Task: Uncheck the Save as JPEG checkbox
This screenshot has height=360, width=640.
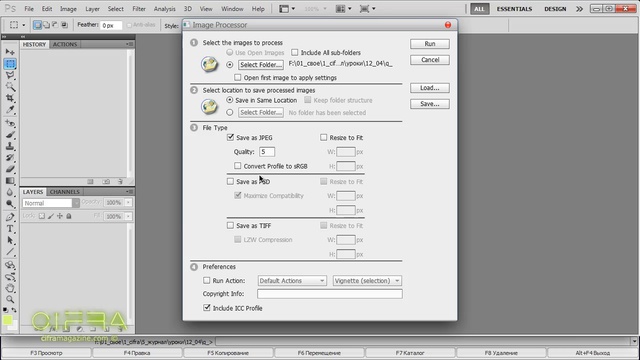Action: pos(230,138)
